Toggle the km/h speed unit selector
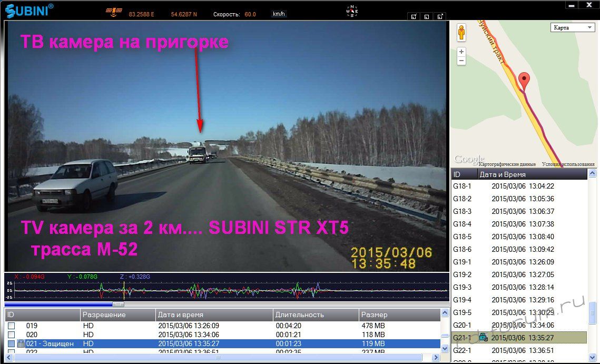Image resolution: width=600 pixels, height=364 pixels. pos(279,14)
